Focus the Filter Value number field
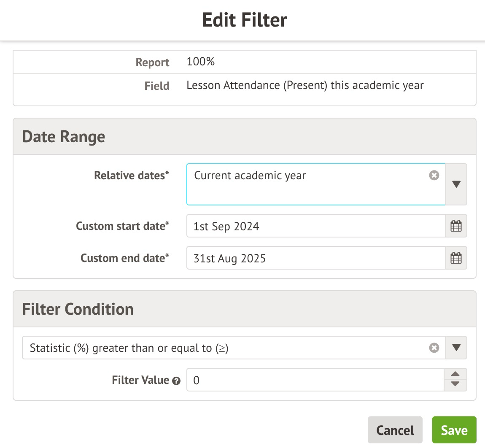 click(x=314, y=380)
